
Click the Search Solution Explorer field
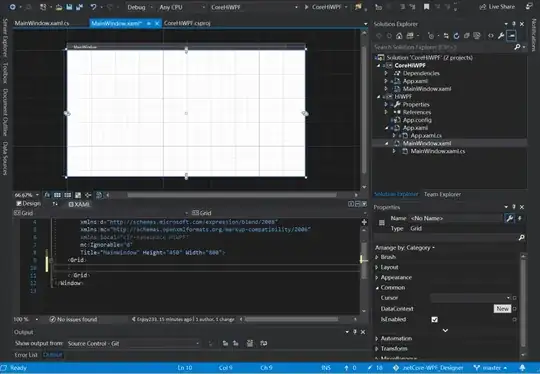tap(443, 47)
